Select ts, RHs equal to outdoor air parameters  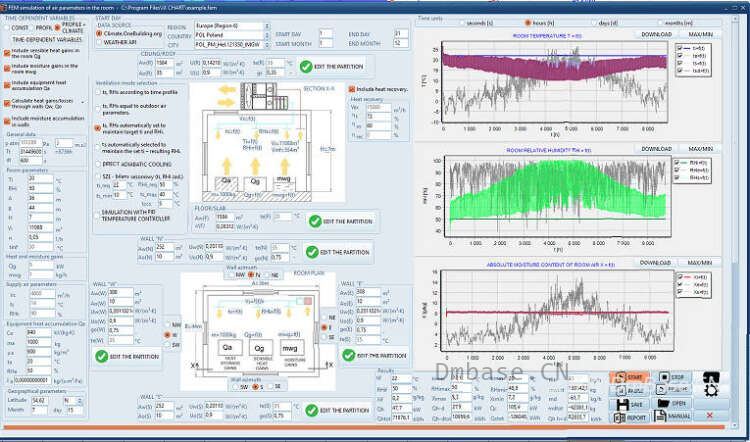(98, 107)
